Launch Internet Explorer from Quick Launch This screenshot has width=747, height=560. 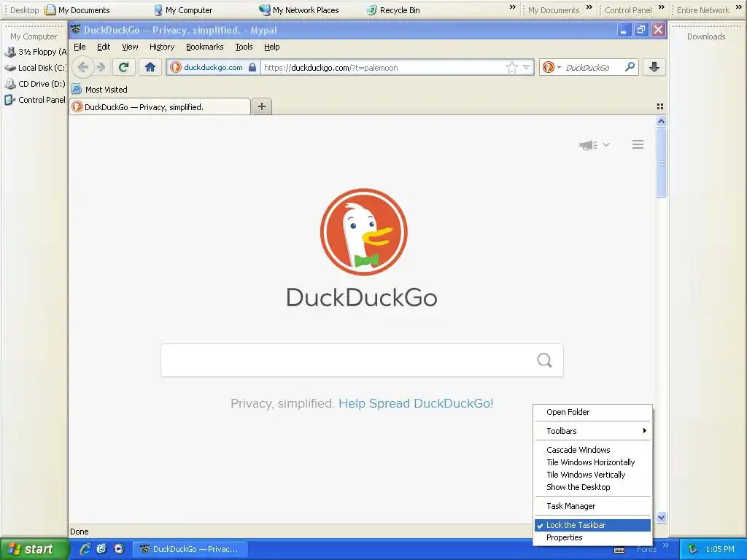(x=85, y=548)
